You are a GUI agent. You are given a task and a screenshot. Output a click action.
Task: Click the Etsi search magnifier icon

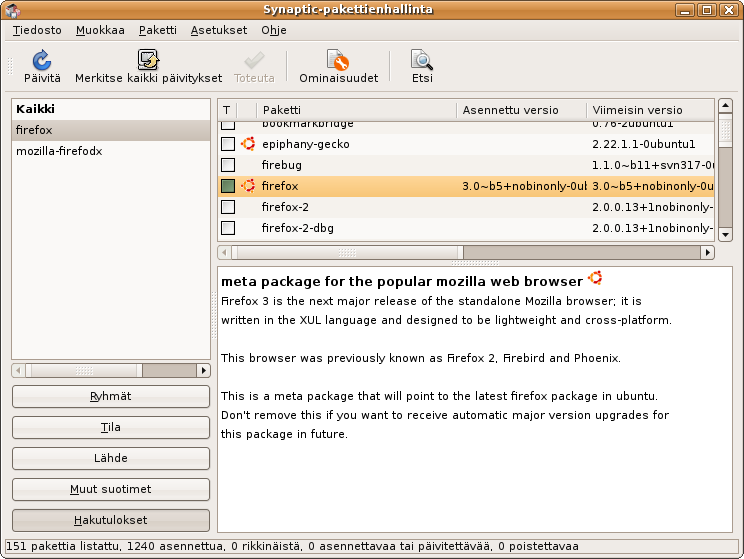(422, 60)
